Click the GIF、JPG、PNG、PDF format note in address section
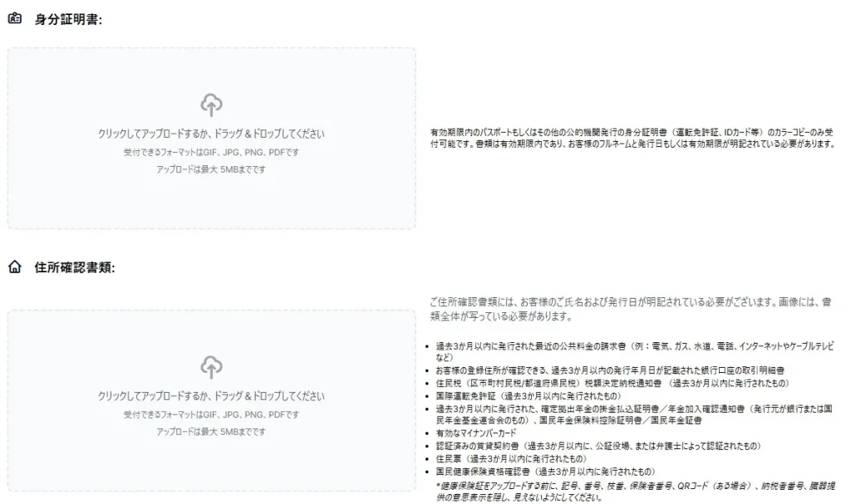The height and width of the screenshot is (504, 851). tap(210, 415)
